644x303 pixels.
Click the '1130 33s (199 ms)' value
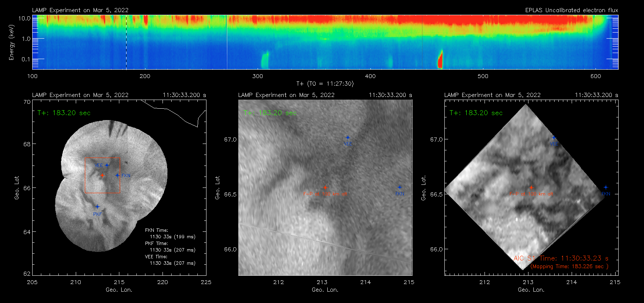click(x=173, y=237)
